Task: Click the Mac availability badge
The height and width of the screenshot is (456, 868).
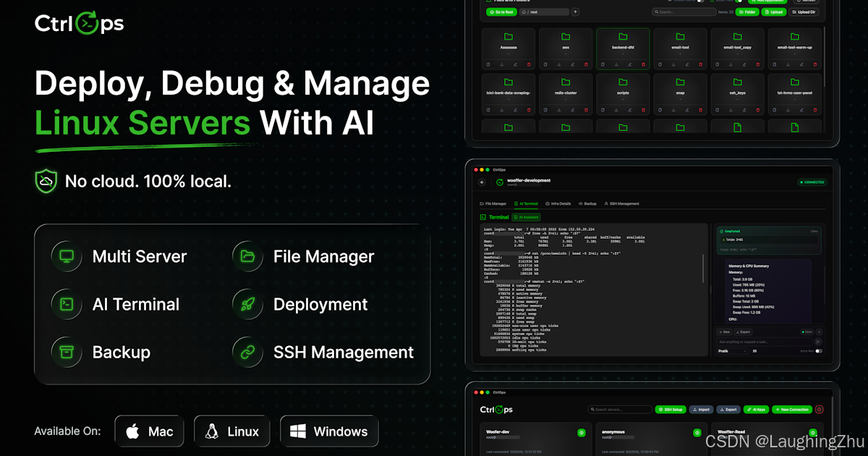Action: point(149,431)
